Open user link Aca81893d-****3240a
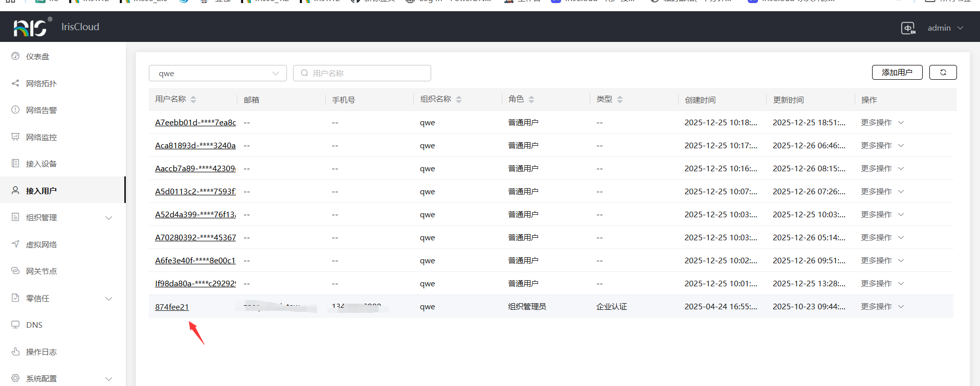 (195, 146)
